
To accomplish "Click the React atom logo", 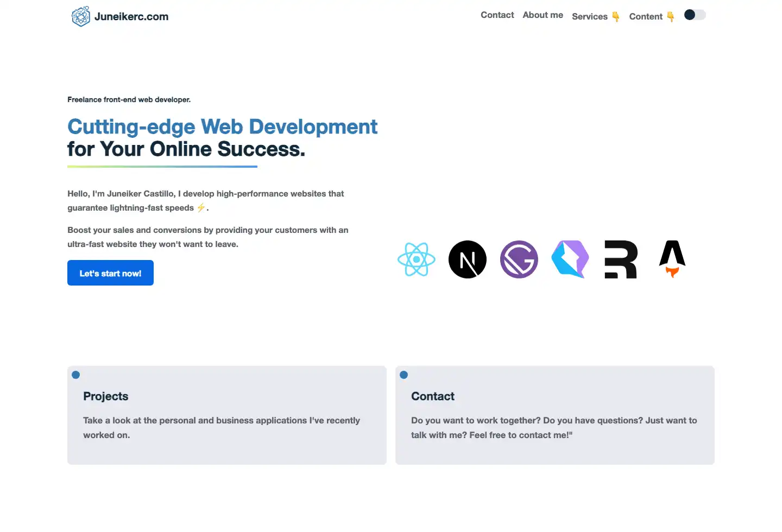I will [x=417, y=259].
